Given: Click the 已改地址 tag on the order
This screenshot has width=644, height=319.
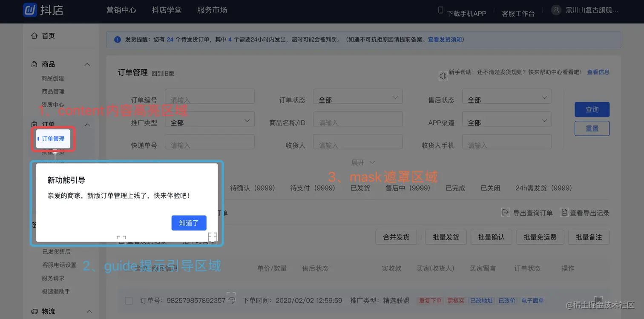Looking at the screenshot, I should 481,301.
